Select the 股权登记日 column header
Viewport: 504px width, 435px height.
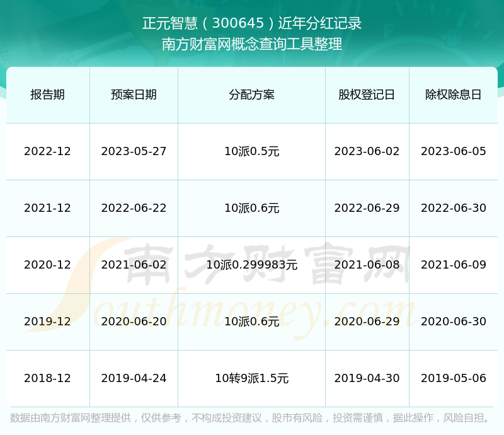(x=367, y=95)
